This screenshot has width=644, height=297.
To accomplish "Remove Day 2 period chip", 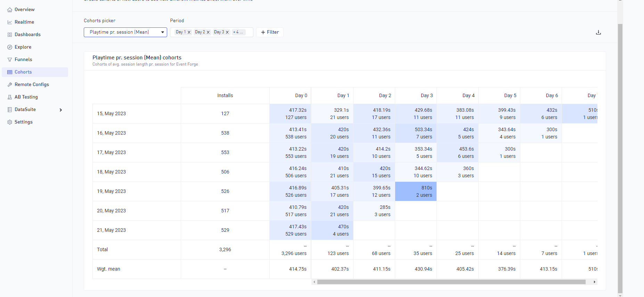I will pos(208,32).
